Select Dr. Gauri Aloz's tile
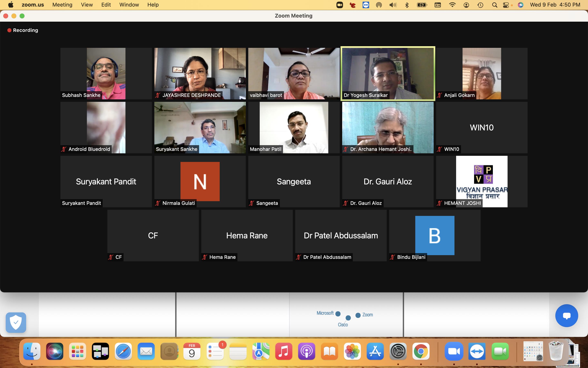Image resolution: width=588 pixels, height=368 pixels. [x=388, y=182]
